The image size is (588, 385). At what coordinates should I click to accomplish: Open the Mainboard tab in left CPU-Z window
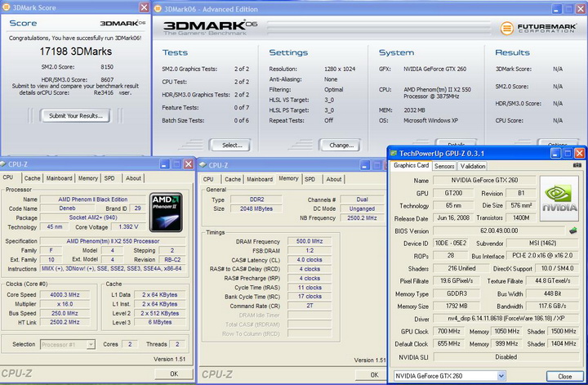point(60,178)
